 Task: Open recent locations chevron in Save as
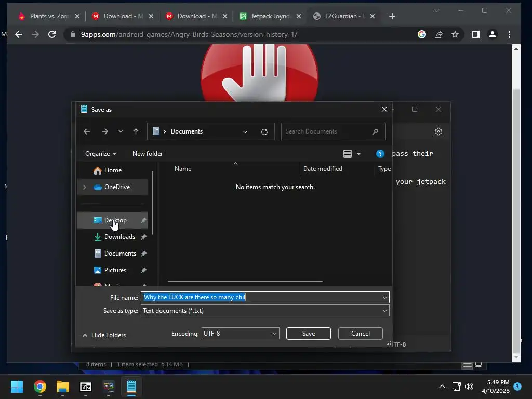pyautogui.click(x=121, y=131)
